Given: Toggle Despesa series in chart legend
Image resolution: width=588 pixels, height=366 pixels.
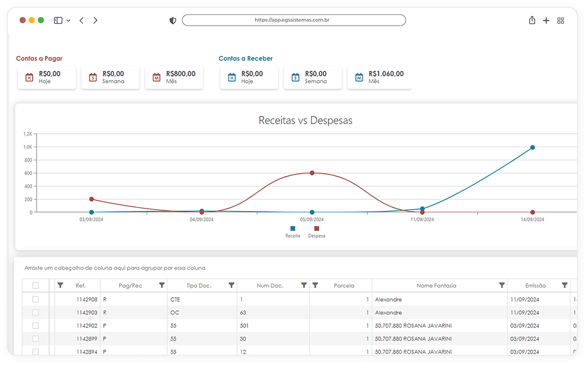Looking at the screenshot, I should point(317,232).
